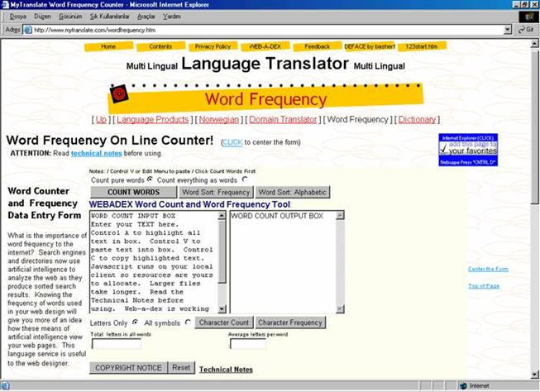Open the Technical Notes link at bottom
Screen dimensions: 540x392
pyautogui.click(x=226, y=370)
